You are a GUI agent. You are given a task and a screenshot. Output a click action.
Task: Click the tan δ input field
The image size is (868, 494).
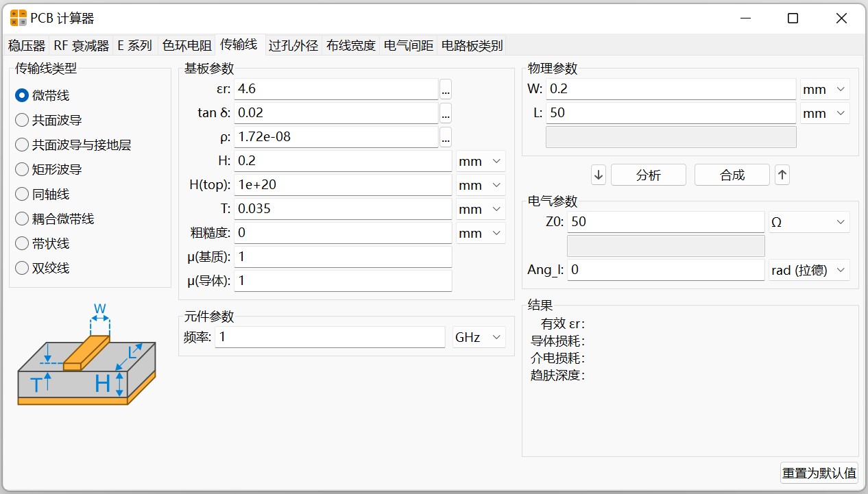point(336,113)
